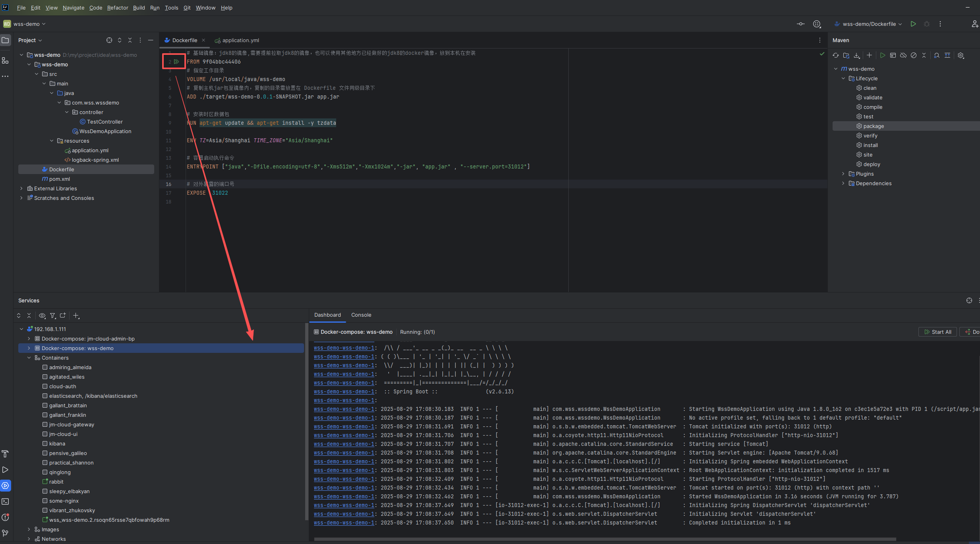Click the Services filter funnel icon

(x=52, y=316)
